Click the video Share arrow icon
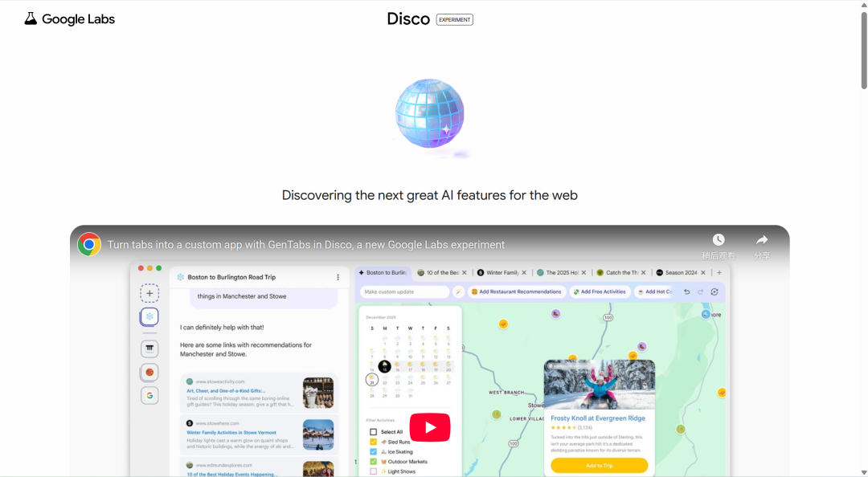868x477 pixels. 761,240
